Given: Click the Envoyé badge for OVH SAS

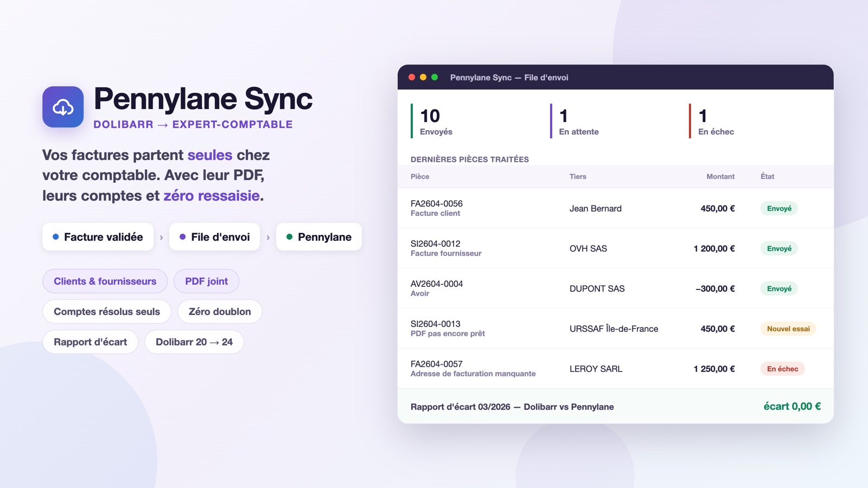Looking at the screenshot, I should tap(779, 249).
